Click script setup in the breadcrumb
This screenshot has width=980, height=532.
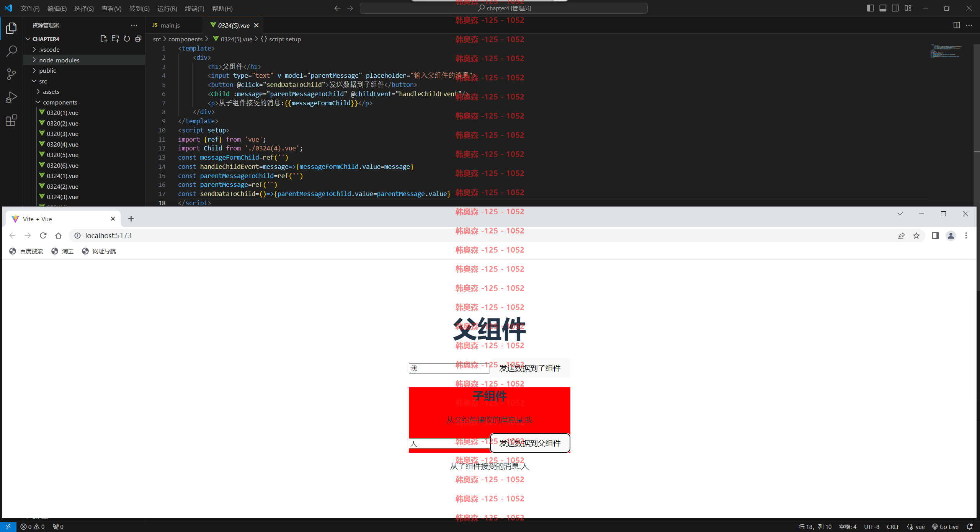tap(285, 39)
